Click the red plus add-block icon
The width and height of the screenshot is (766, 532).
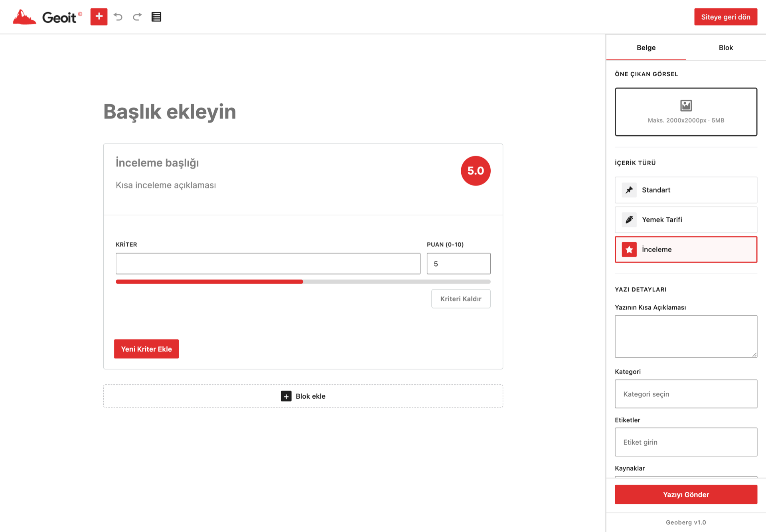(x=99, y=17)
